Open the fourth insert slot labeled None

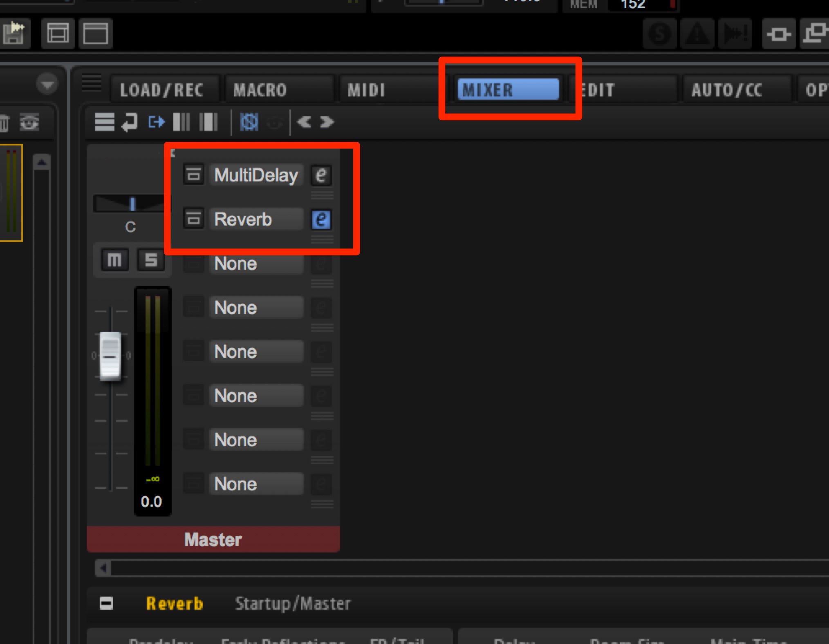click(256, 307)
